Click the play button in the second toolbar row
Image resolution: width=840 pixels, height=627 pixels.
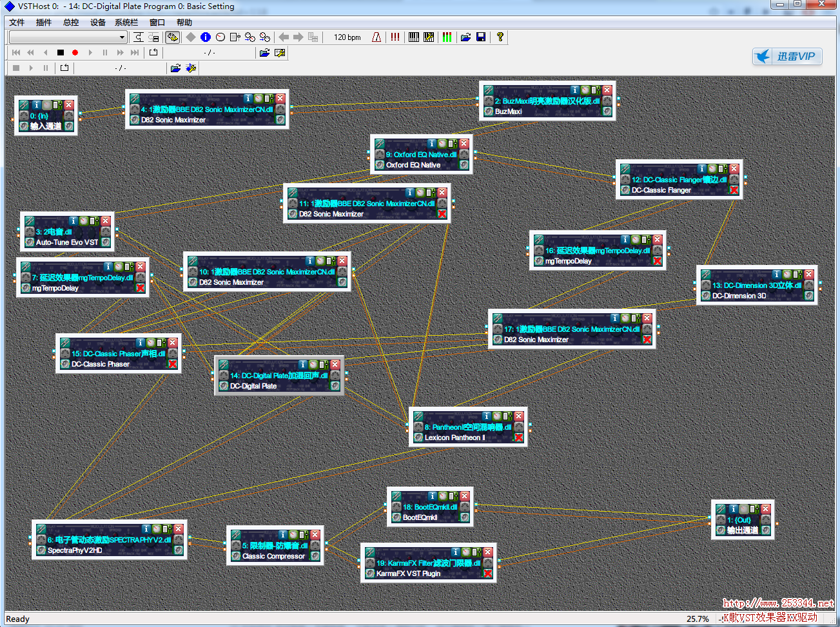(90, 53)
